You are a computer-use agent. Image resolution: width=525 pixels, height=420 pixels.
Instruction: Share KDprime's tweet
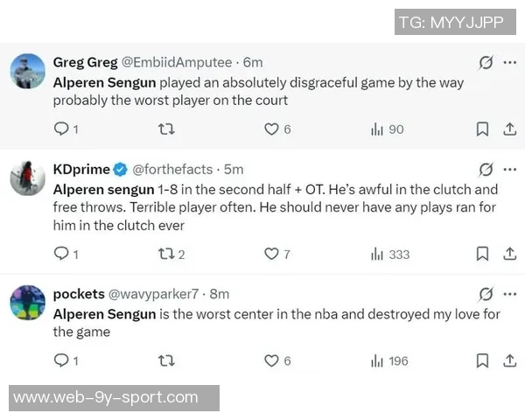(509, 254)
